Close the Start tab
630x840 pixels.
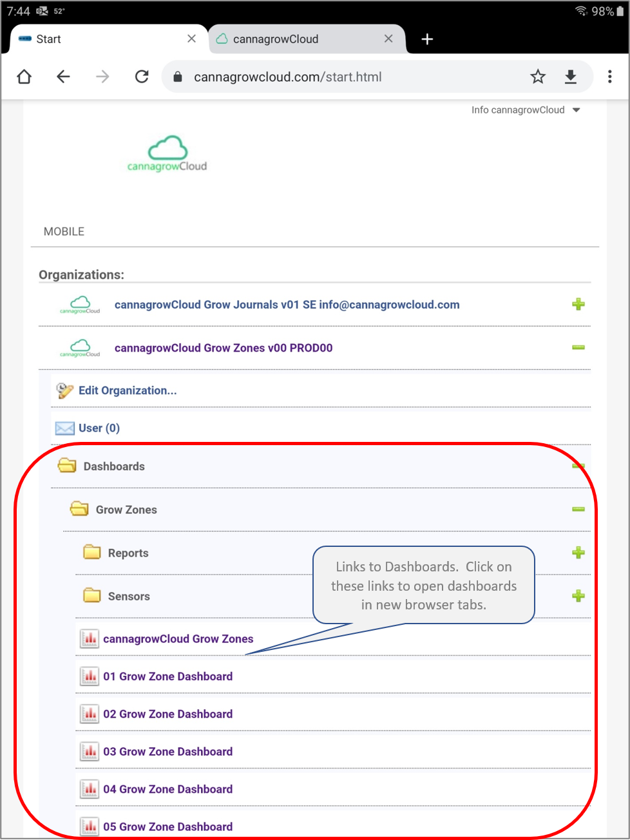coord(191,39)
